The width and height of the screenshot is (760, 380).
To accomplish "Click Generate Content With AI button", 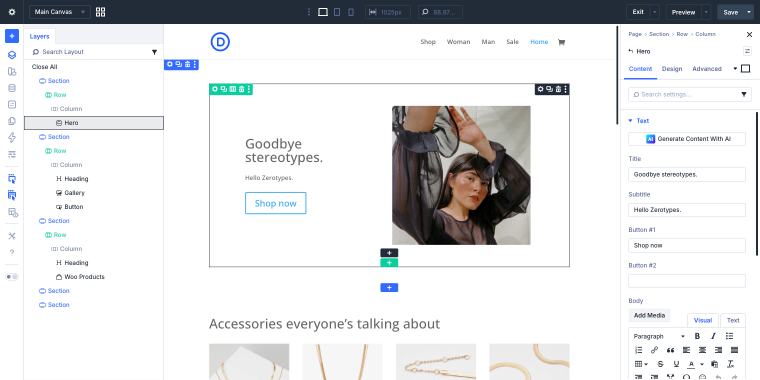I will click(687, 139).
